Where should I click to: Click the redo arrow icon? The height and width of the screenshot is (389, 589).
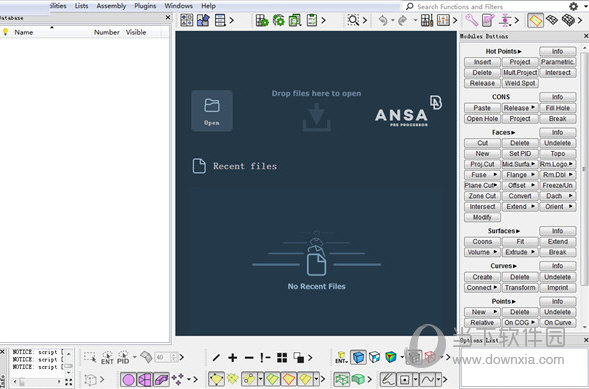tap(402, 20)
